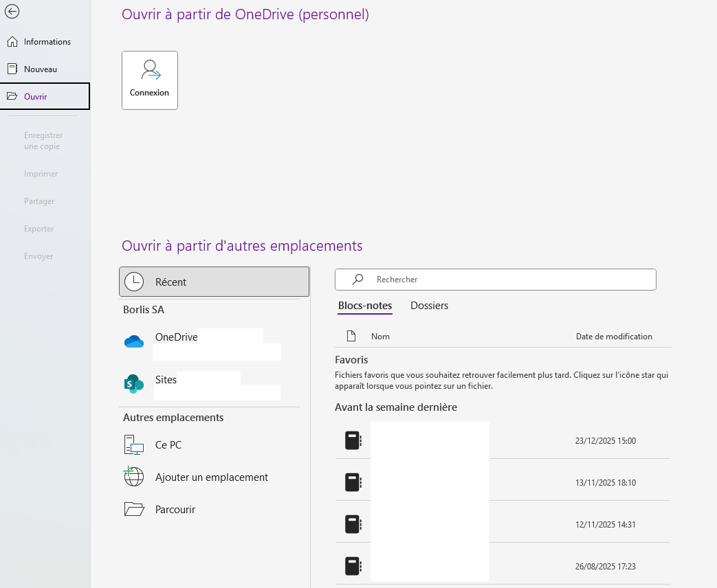Open notebook modified 13/11/2025 18:10

503,482
